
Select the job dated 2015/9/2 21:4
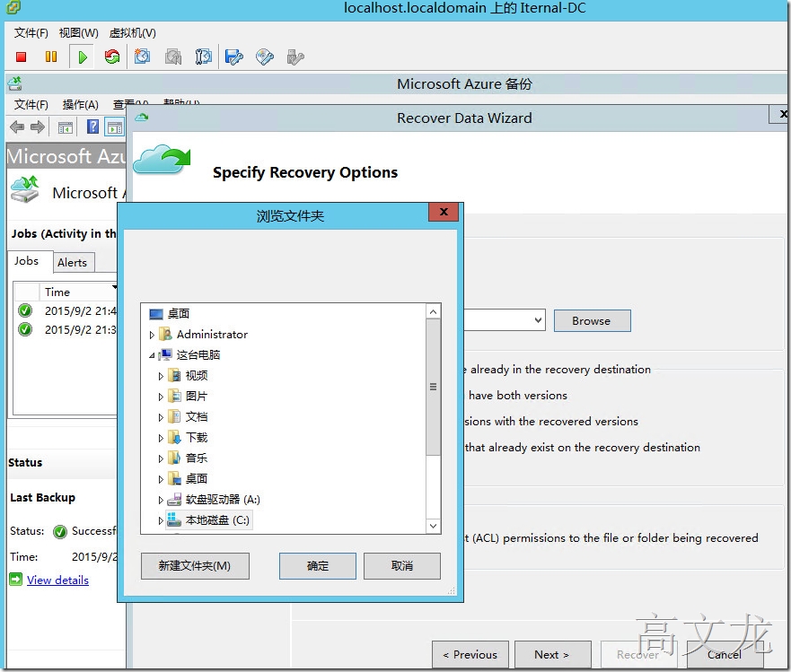click(66, 310)
